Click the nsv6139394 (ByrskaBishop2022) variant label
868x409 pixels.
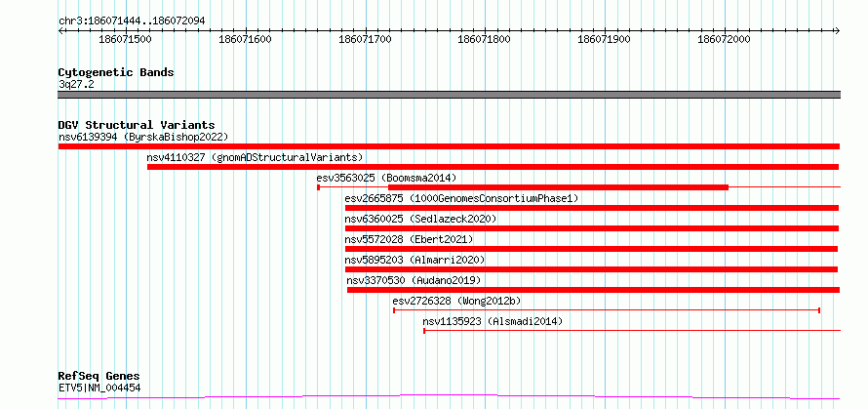(x=143, y=137)
